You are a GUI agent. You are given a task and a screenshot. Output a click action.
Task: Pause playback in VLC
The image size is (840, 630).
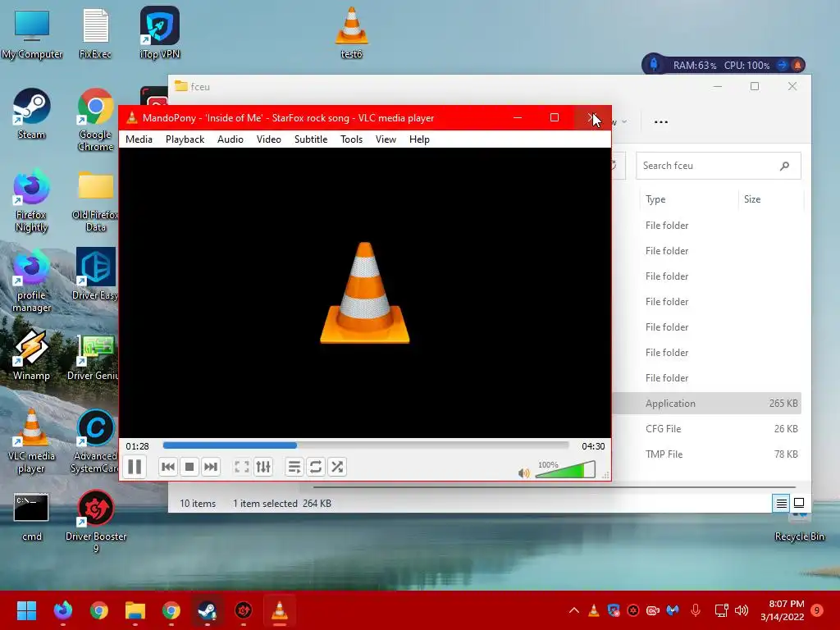point(135,467)
